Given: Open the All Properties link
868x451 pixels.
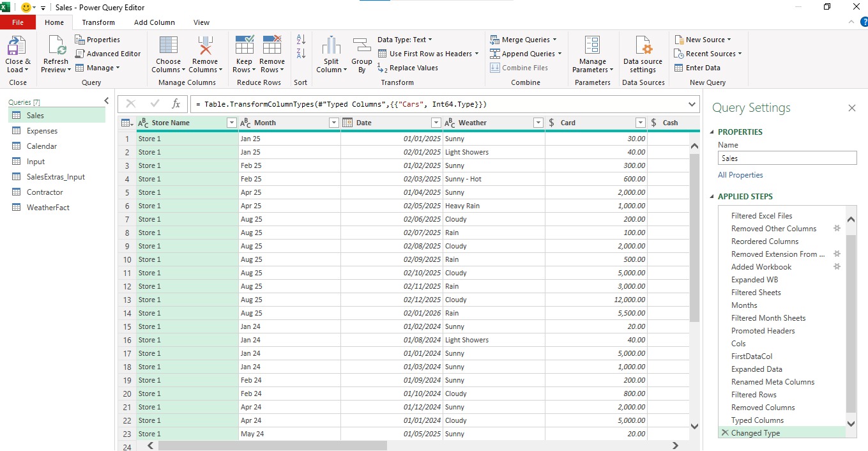Looking at the screenshot, I should 740,175.
